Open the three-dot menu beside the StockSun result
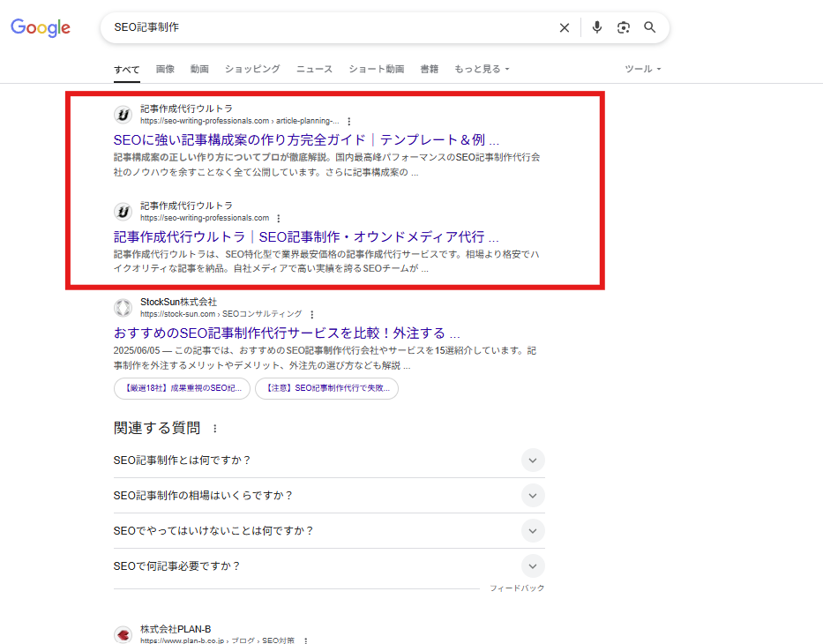Viewport: 823px width, 644px height. (x=312, y=313)
